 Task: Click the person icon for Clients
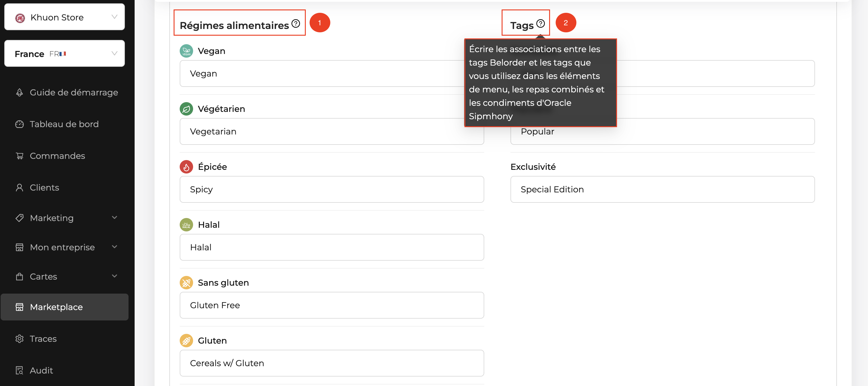click(x=19, y=188)
